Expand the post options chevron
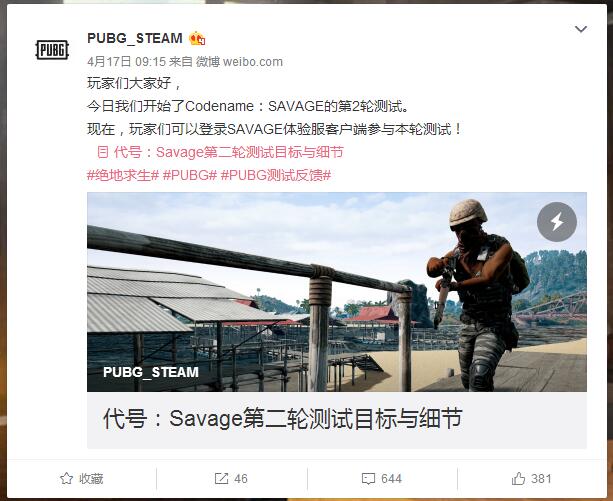The image size is (613, 501). [581, 29]
